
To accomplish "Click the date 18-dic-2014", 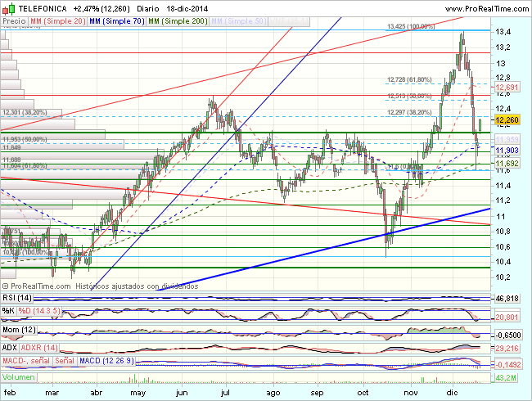I will 187,9.
